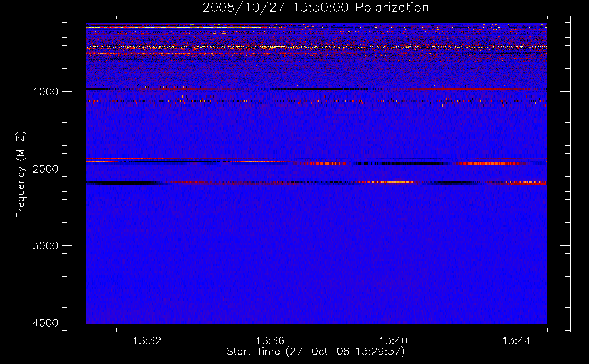
Task: Click the 13:32 time tick label
Action: tap(147, 341)
